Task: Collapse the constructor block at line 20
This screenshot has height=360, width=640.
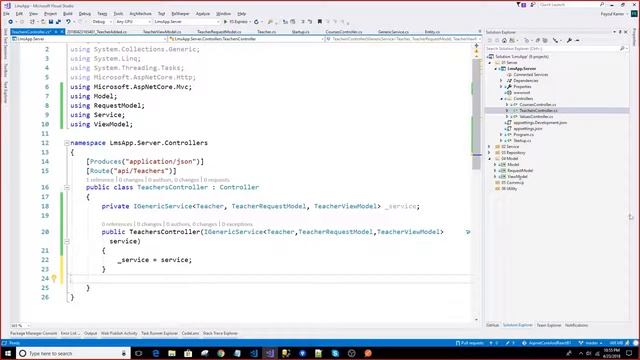Action: click(67, 241)
